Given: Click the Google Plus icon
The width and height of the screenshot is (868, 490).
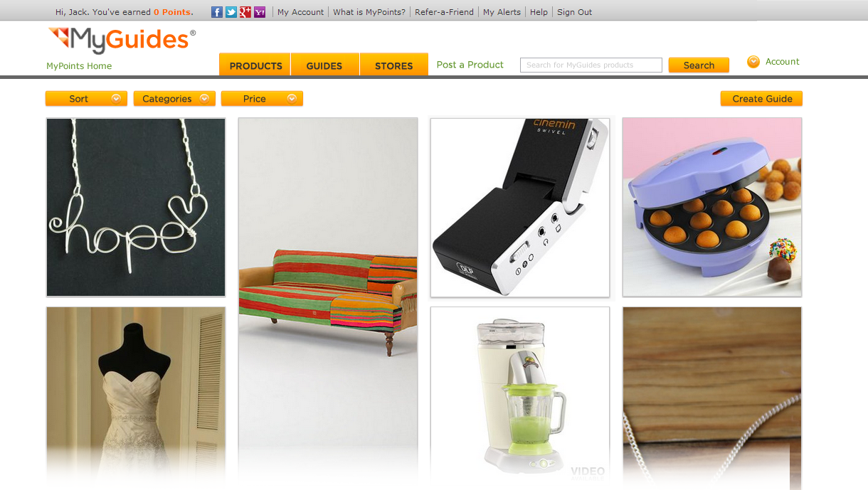Looking at the screenshot, I should coord(245,12).
